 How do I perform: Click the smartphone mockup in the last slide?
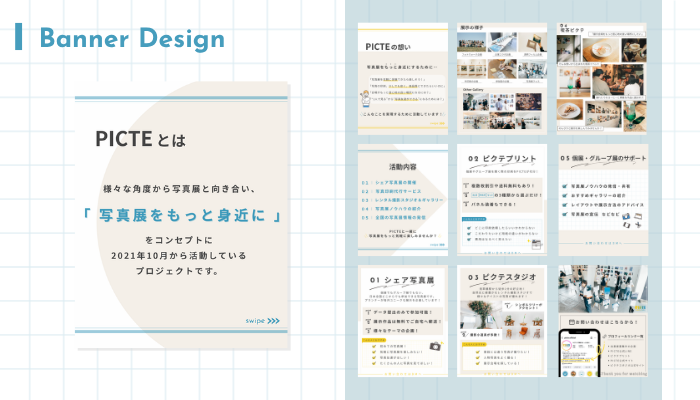coord(578,352)
